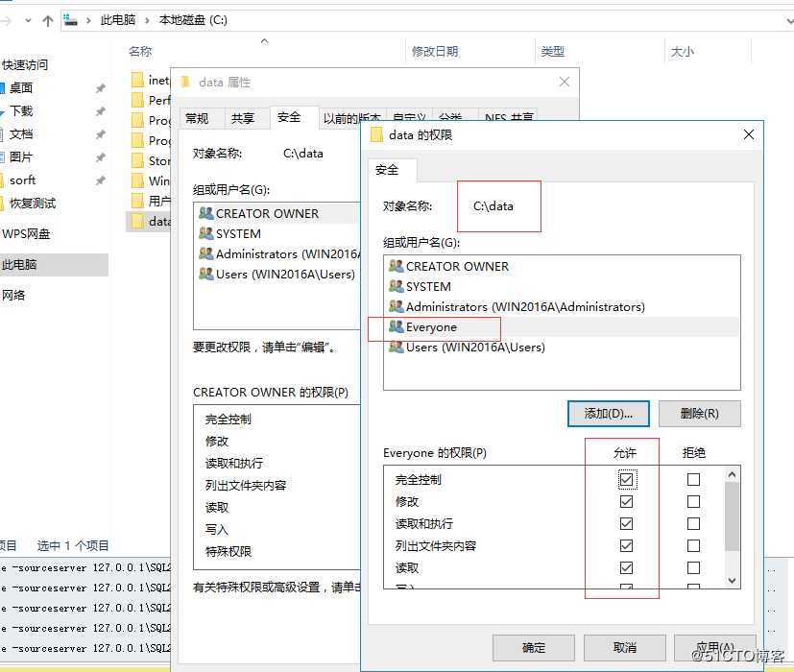The width and height of the screenshot is (794, 672).
Task: Check 修改 deny checkbox
Action: (x=694, y=502)
